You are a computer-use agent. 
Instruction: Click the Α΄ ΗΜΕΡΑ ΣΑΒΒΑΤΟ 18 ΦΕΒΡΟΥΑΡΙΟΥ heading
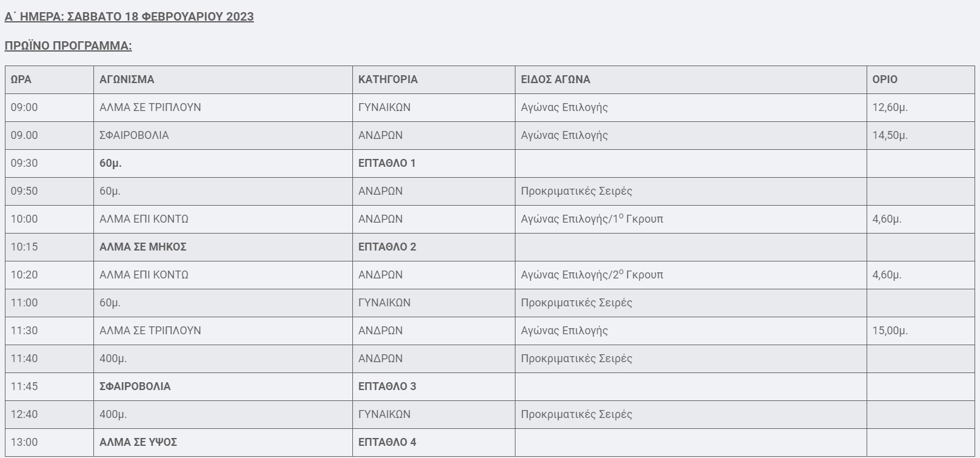point(129,17)
